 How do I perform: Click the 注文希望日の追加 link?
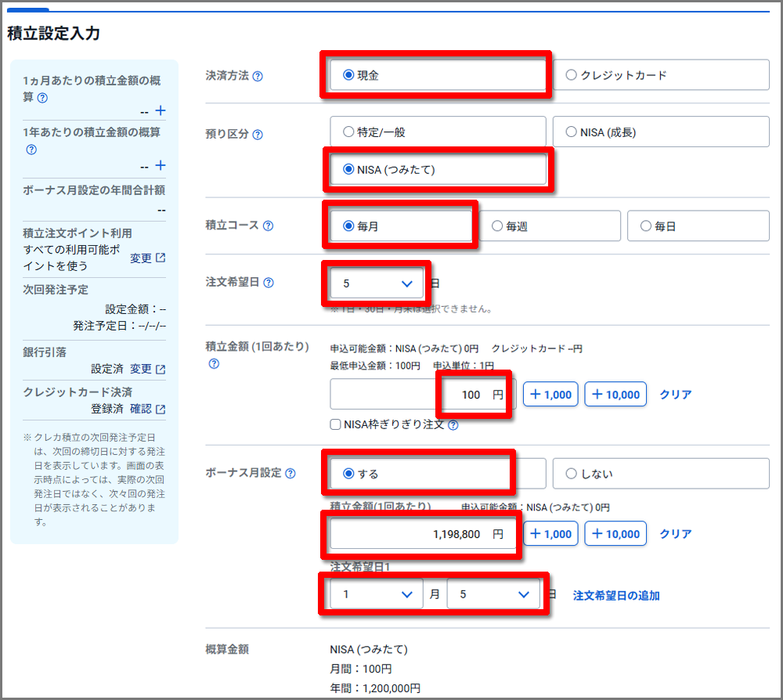click(x=618, y=595)
